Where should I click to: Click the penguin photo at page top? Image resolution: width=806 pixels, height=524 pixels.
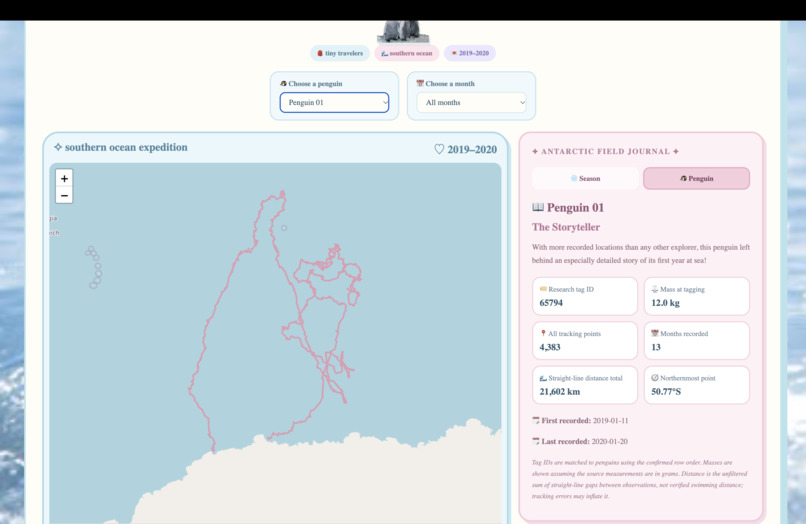(402, 31)
